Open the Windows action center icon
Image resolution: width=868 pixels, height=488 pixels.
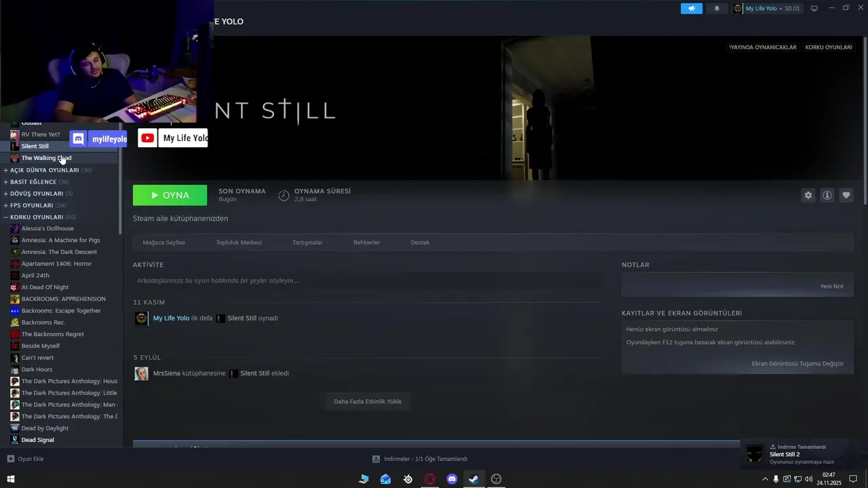pos(853,479)
